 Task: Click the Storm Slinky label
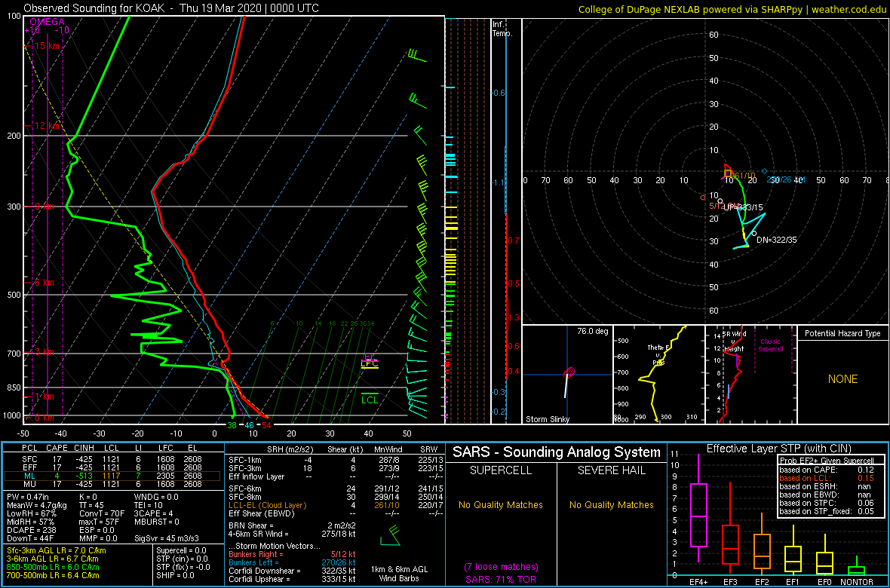[548, 419]
